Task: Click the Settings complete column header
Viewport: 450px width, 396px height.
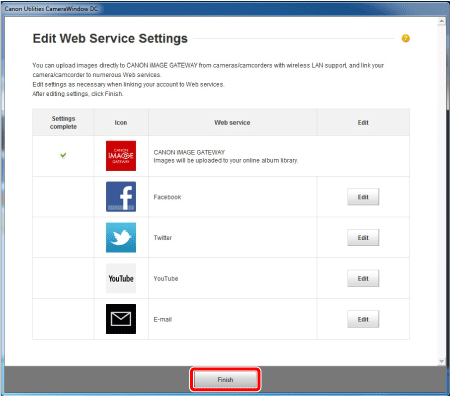Action: [x=63, y=123]
